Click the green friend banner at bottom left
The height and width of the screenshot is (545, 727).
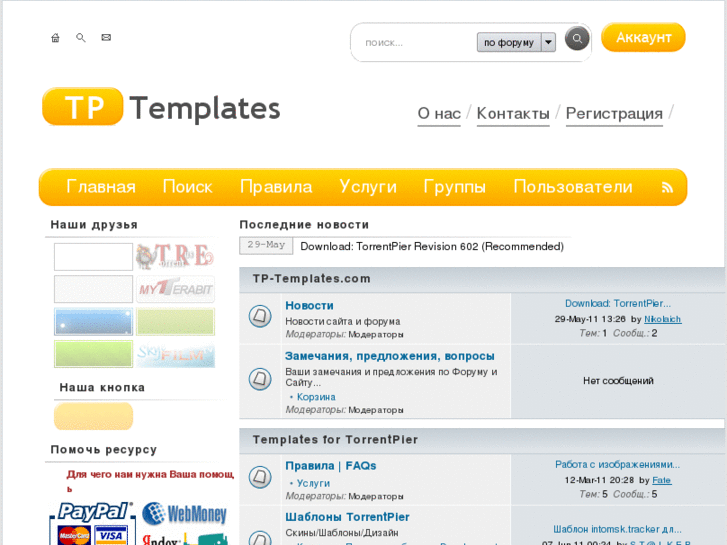coord(93,354)
